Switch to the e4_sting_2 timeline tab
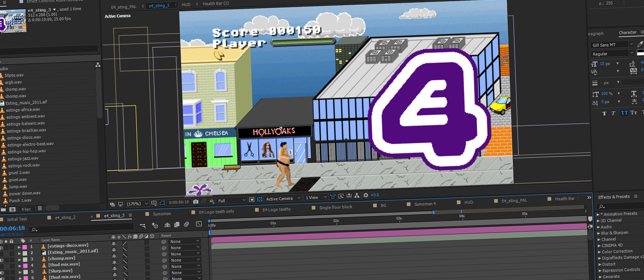 pyautogui.click(x=65, y=217)
